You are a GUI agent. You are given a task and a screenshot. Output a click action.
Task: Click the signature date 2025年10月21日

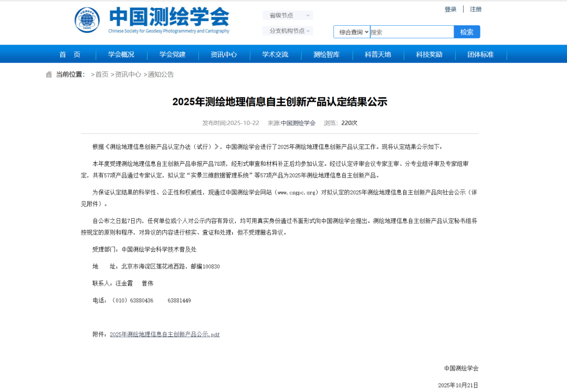pyautogui.click(x=458, y=386)
